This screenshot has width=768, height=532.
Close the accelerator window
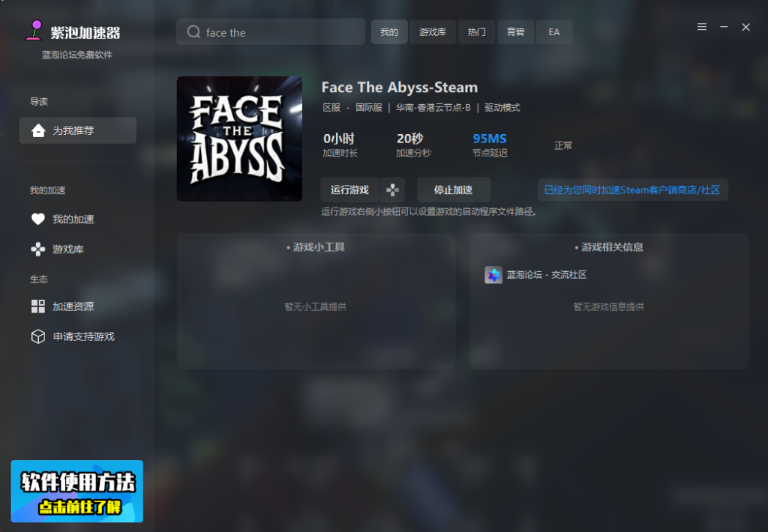(746, 27)
